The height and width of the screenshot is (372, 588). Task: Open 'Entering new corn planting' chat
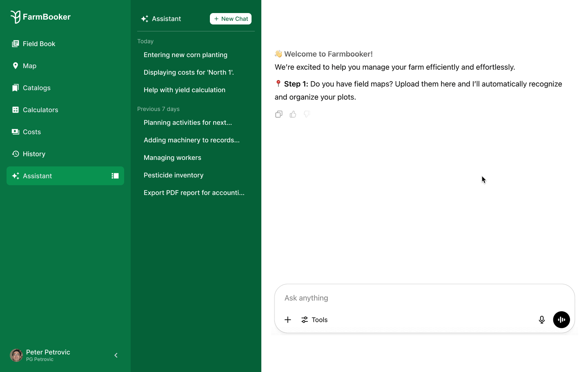(185, 55)
